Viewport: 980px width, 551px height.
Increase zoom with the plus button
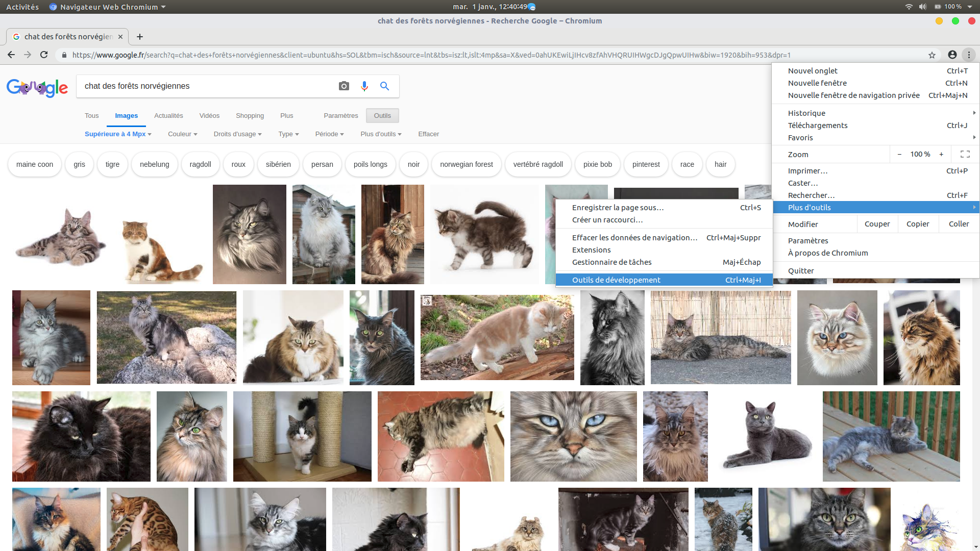pos(941,154)
